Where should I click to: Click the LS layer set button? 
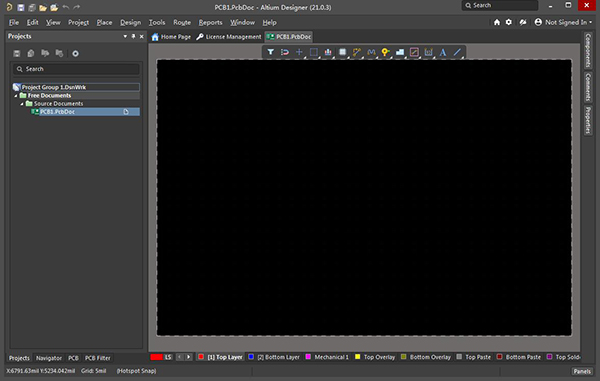point(168,357)
